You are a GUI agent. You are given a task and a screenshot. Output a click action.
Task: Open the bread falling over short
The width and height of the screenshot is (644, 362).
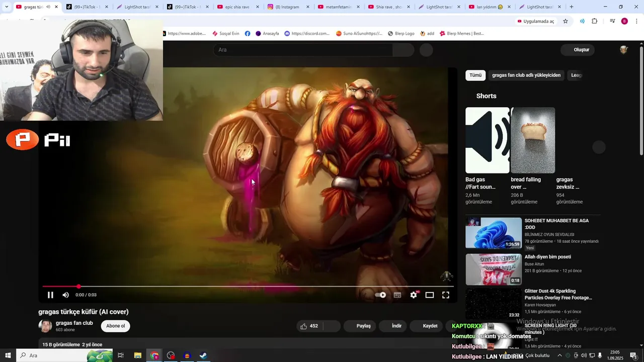[533, 140]
